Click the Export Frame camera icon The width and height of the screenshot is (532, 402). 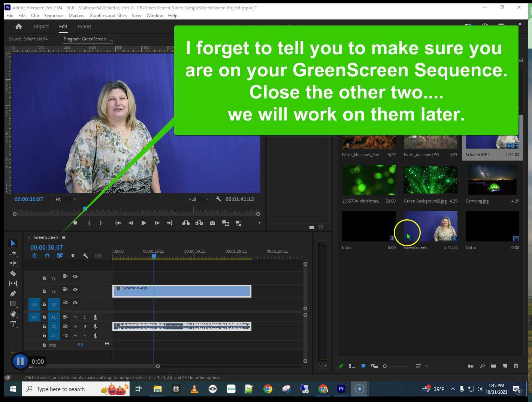tap(212, 223)
